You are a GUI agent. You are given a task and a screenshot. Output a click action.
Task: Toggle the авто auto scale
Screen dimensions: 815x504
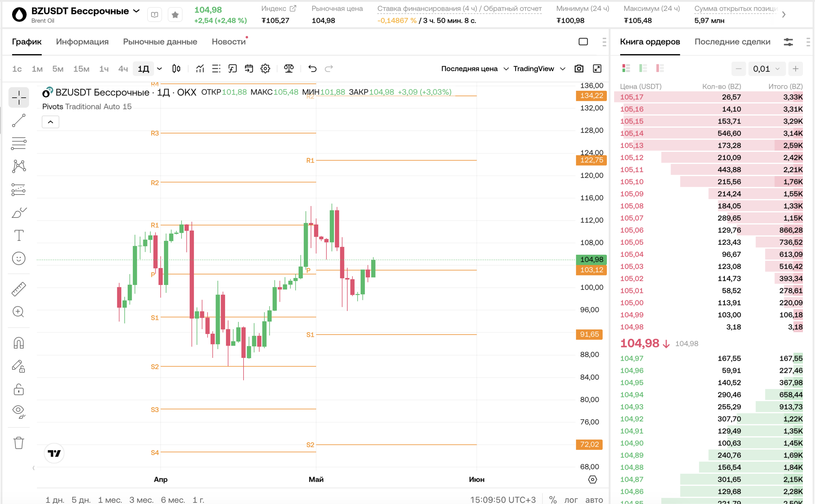pos(594,500)
